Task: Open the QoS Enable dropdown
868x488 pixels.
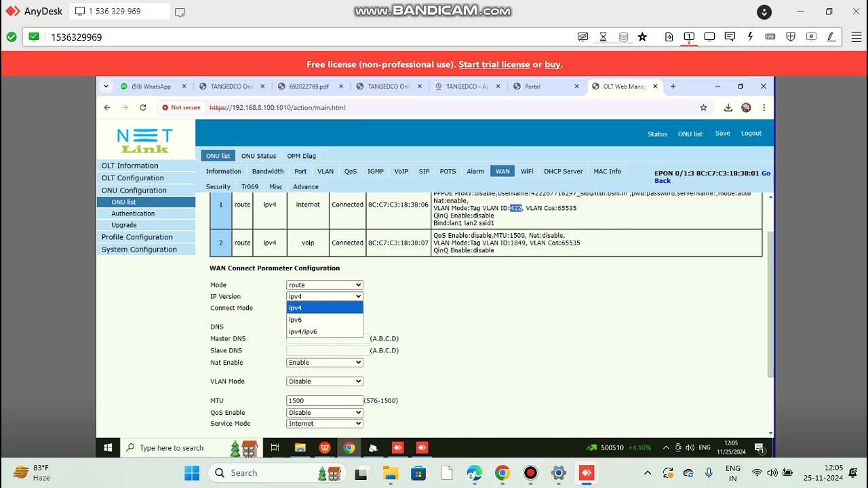Action: [325, 412]
